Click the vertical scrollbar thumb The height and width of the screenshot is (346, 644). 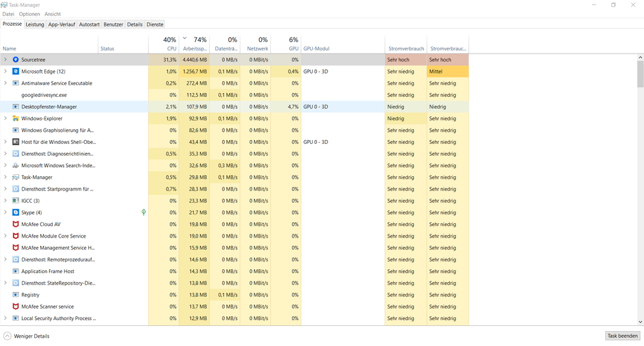point(640,74)
